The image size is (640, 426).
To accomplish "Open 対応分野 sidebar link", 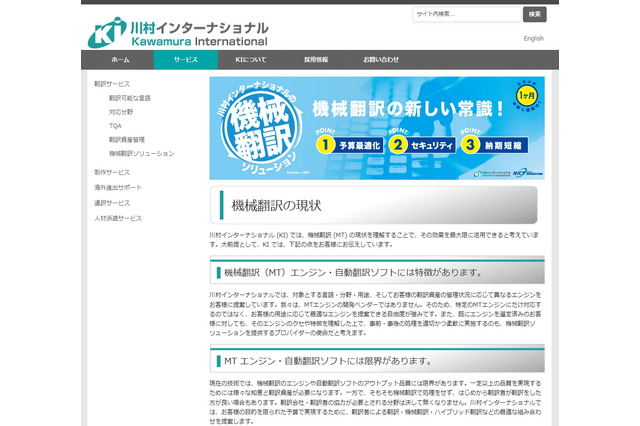I will (121, 112).
